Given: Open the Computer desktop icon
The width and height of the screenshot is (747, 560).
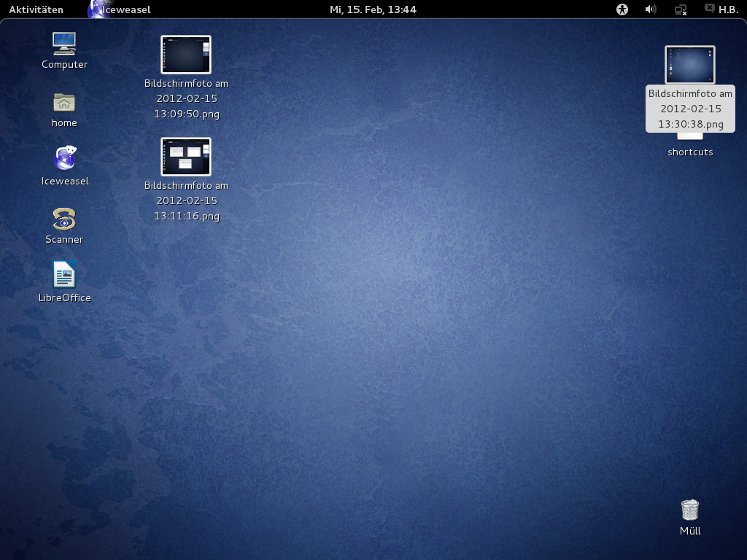Looking at the screenshot, I should (64, 44).
